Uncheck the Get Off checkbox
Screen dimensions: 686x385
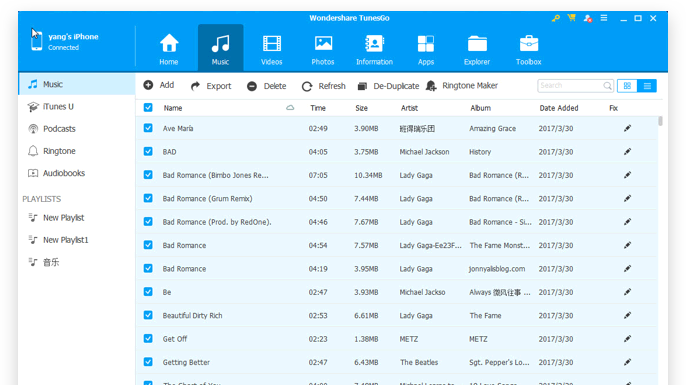coord(148,339)
